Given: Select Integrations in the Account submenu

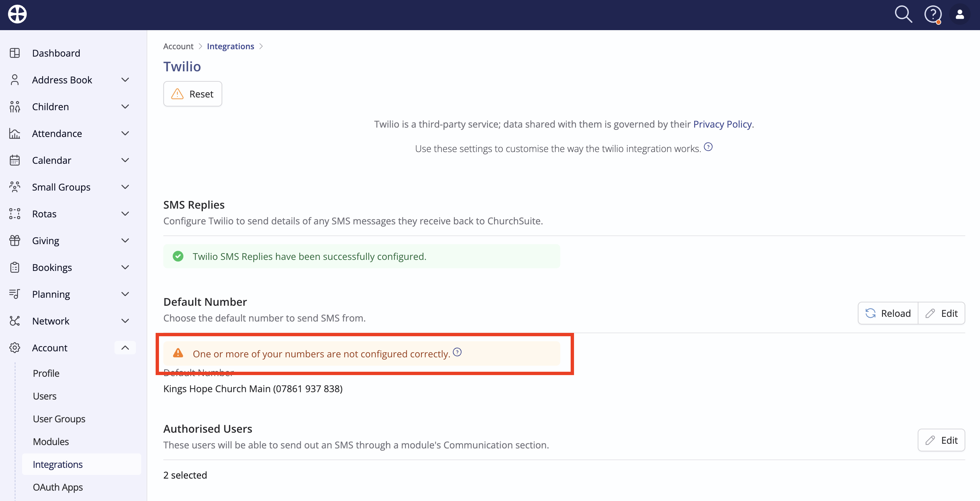Looking at the screenshot, I should [81, 464].
